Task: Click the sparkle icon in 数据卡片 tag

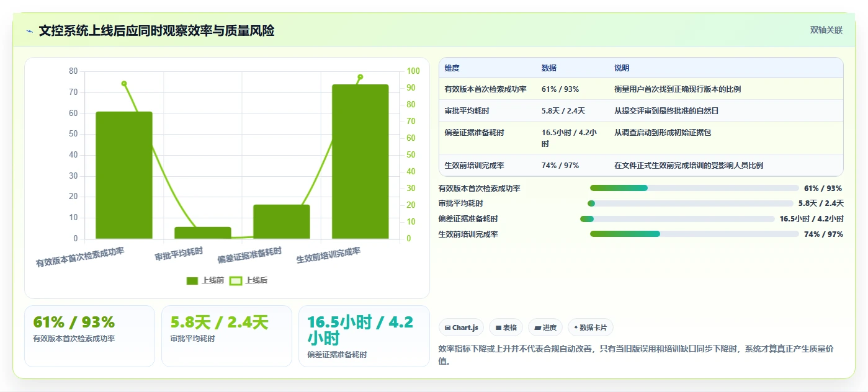Action: 576,327
